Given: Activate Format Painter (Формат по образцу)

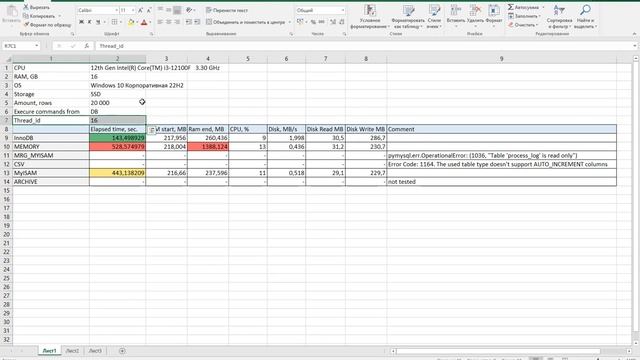Looking at the screenshot, I should click(47, 25).
